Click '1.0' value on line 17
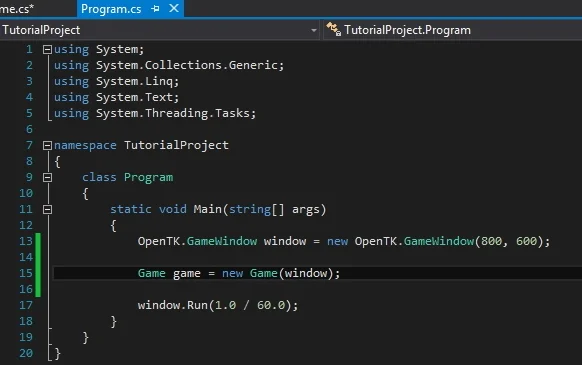Screen dimensions: 582x365 coord(225,305)
